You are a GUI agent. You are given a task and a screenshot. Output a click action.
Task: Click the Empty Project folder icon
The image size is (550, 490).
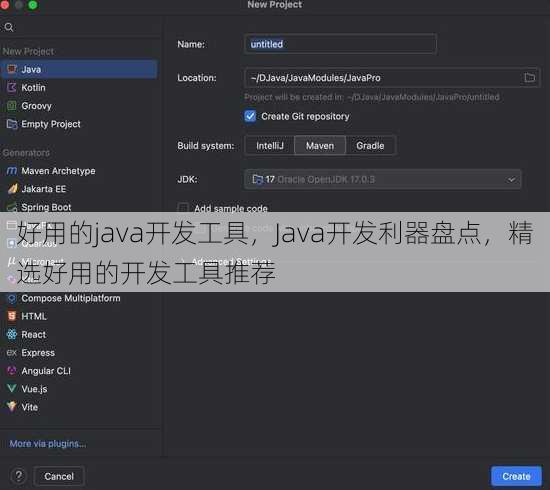click(x=12, y=124)
